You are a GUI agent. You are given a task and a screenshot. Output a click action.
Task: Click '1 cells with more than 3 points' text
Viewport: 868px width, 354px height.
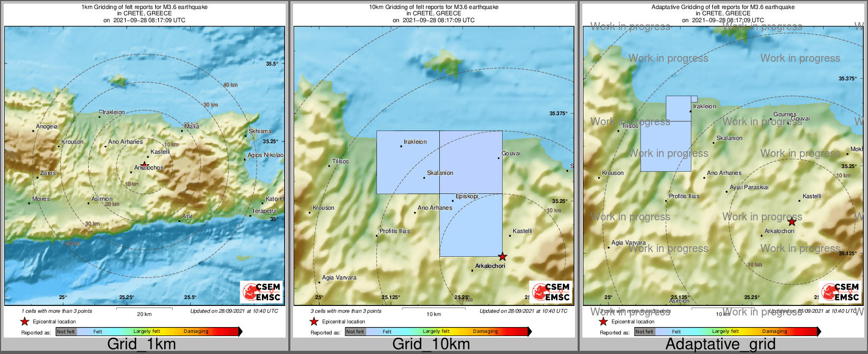(x=57, y=311)
